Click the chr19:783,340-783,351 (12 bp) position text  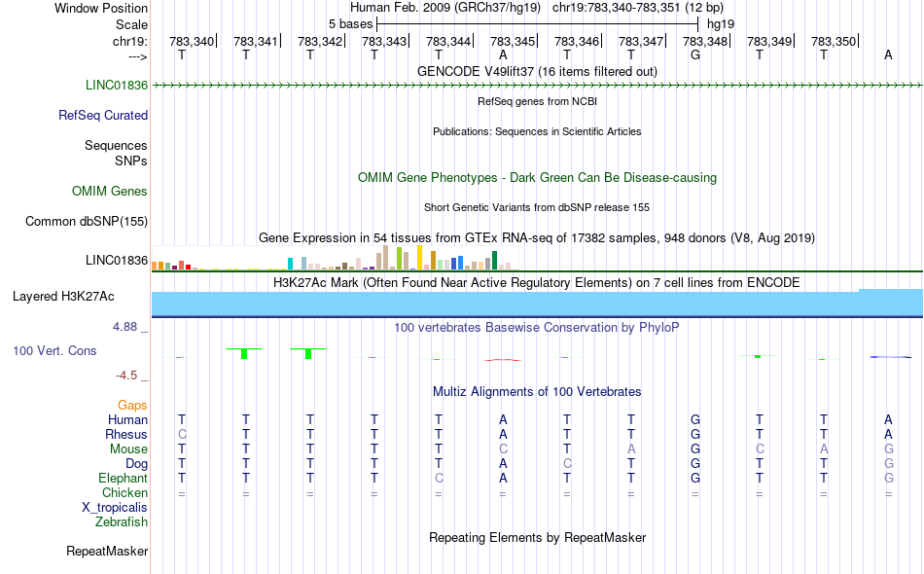tap(638, 8)
